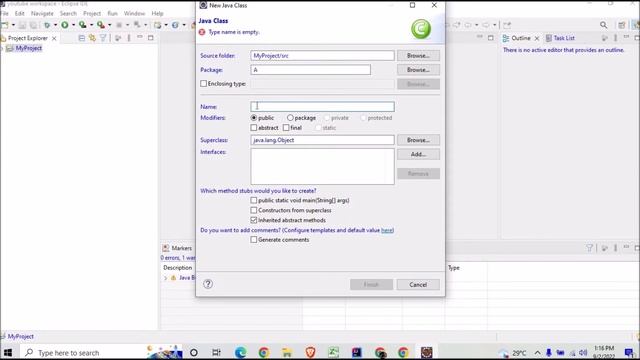Click the MyProject folder icon in explorer
The width and height of the screenshot is (640, 360).
coord(10,48)
